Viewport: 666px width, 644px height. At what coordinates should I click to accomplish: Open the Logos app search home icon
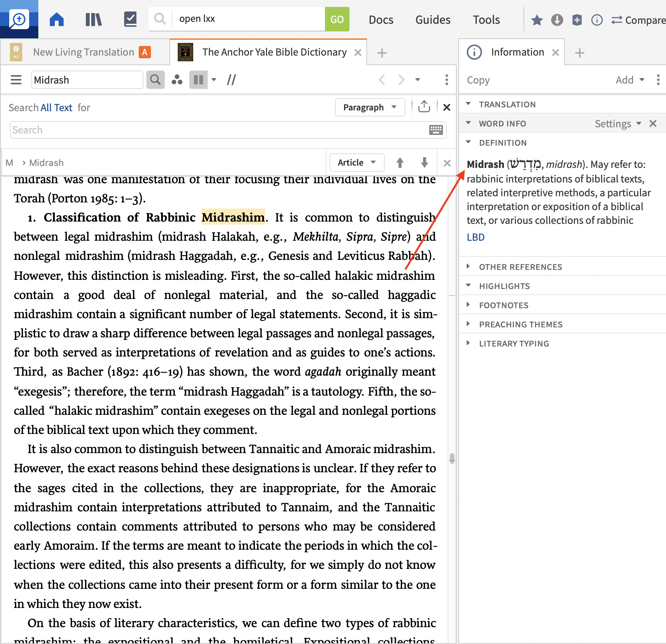click(x=19, y=19)
